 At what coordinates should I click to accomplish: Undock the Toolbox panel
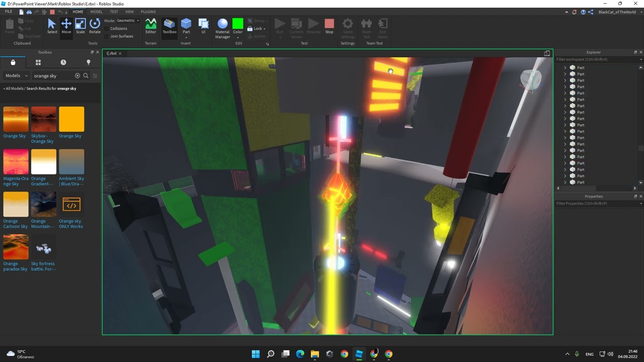92,52
